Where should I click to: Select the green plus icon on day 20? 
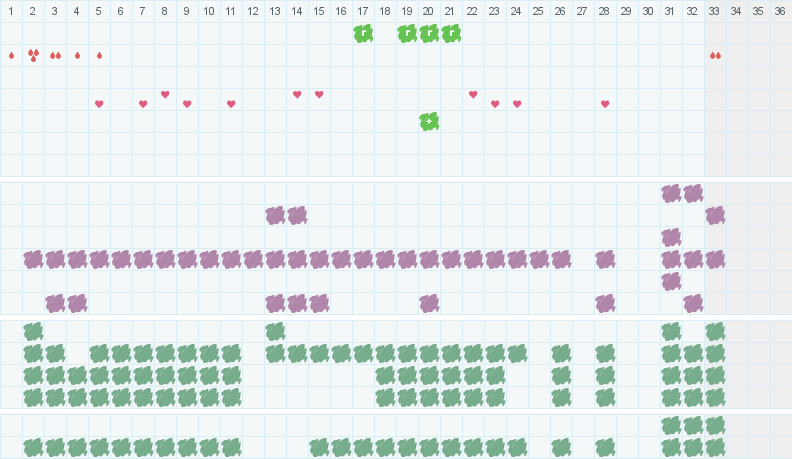[429, 121]
